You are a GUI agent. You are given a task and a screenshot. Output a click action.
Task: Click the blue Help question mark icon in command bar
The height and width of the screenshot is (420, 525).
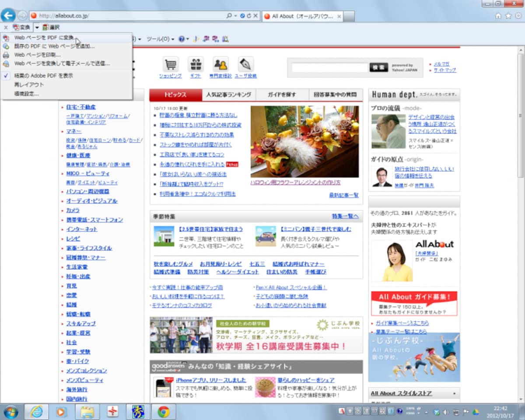tap(181, 39)
